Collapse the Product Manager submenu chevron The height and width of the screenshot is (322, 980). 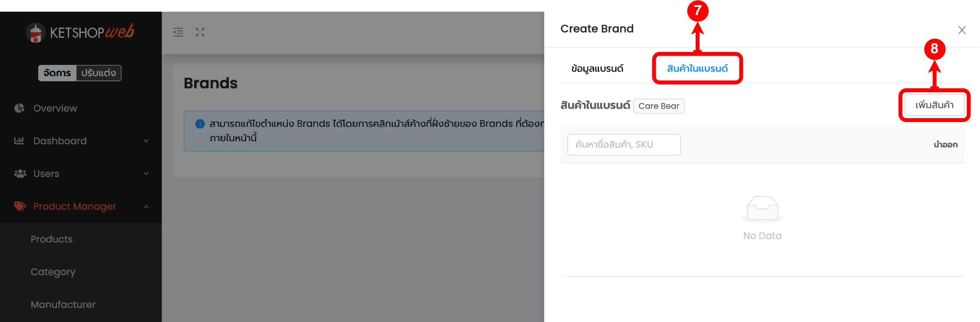146,207
